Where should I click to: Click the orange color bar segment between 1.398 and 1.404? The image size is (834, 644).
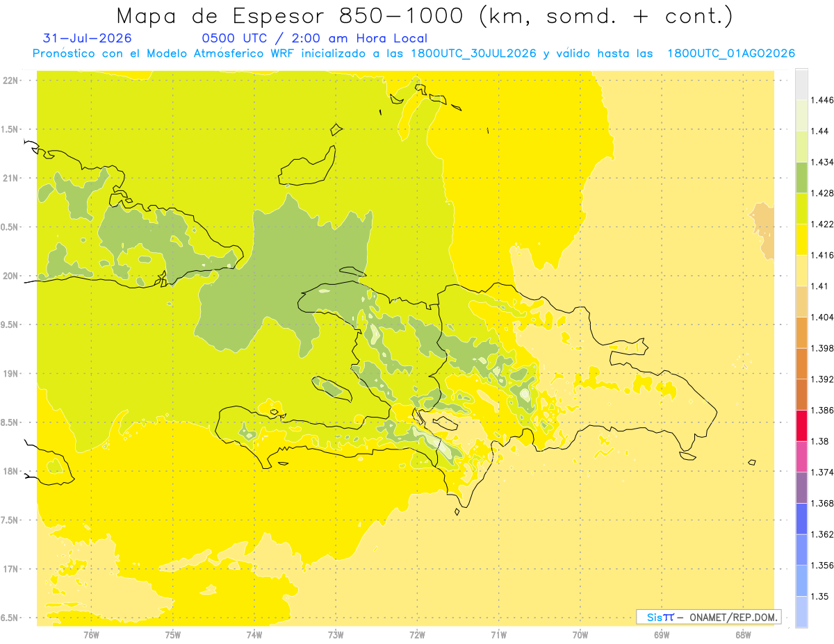tap(801, 332)
